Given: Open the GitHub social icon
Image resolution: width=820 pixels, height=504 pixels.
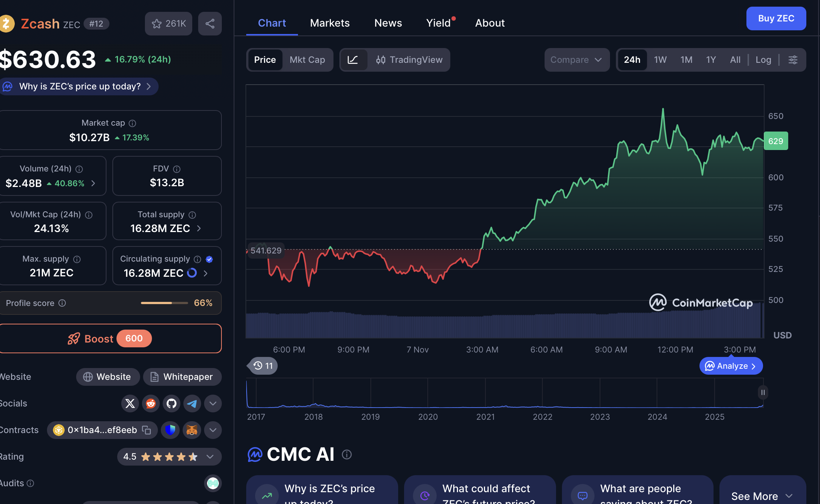Looking at the screenshot, I should coord(171,403).
